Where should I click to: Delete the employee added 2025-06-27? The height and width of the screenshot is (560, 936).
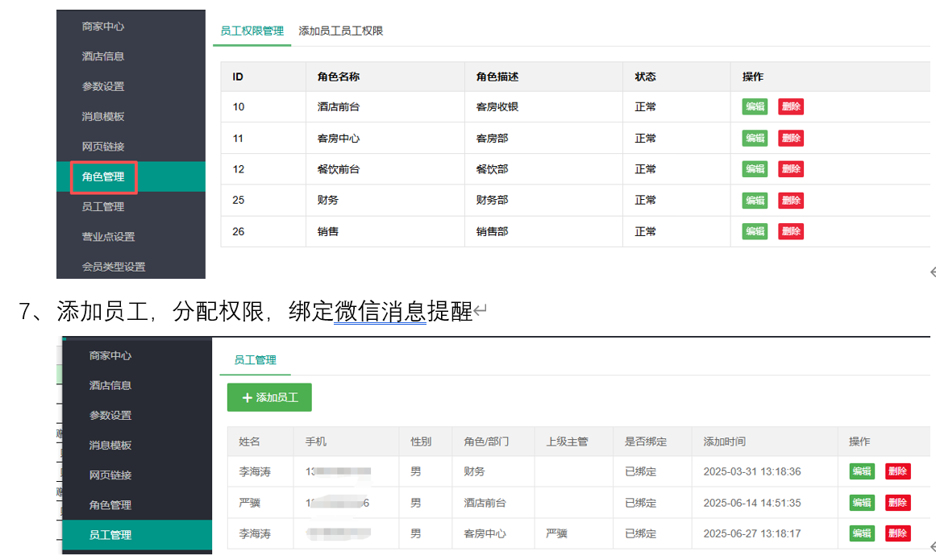coord(898,533)
